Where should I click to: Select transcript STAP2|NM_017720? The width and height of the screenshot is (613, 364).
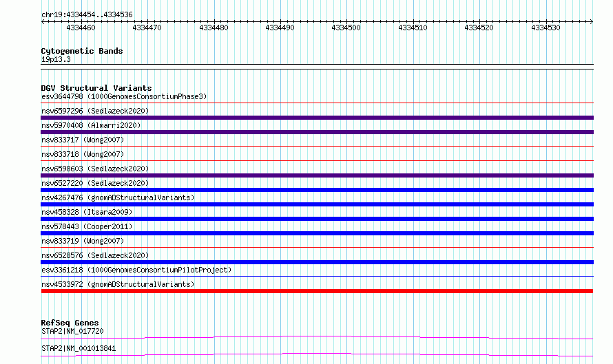pyautogui.click(x=72, y=331)
